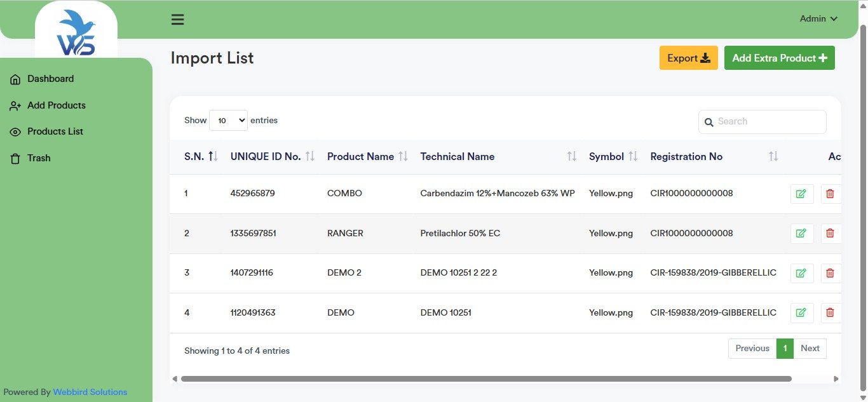Delete the RANGER product row
Viewport: 868px width, 402px height.
click(830, 234)
